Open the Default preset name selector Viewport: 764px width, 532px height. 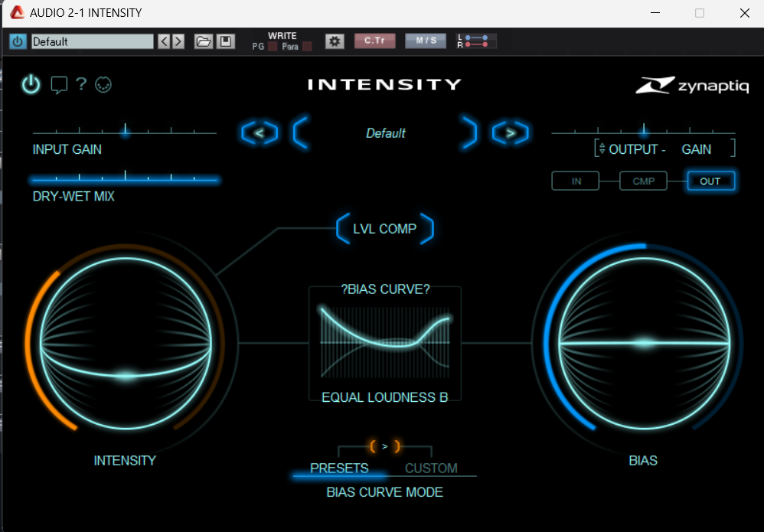[x=385, y=133]
